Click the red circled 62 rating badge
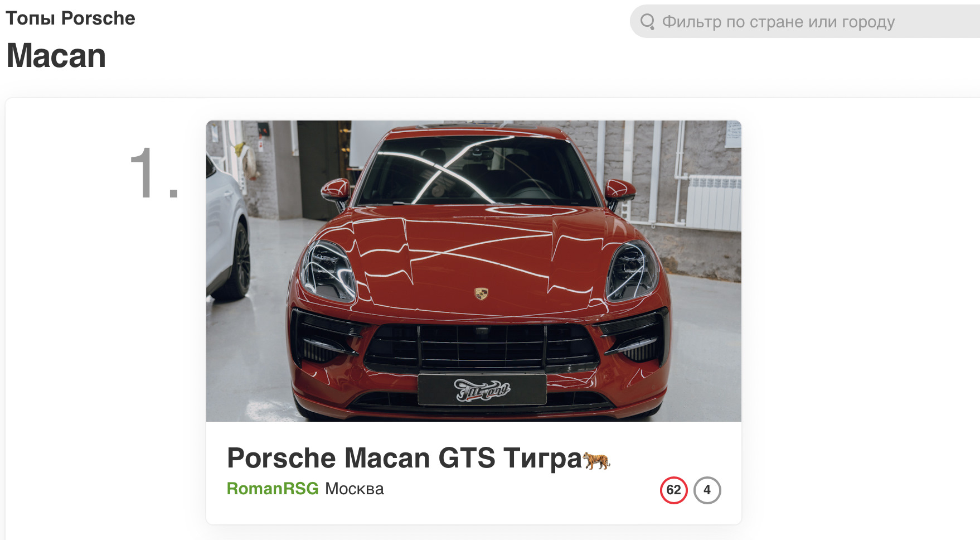The image size is (980, 540). tap(674, 490)
